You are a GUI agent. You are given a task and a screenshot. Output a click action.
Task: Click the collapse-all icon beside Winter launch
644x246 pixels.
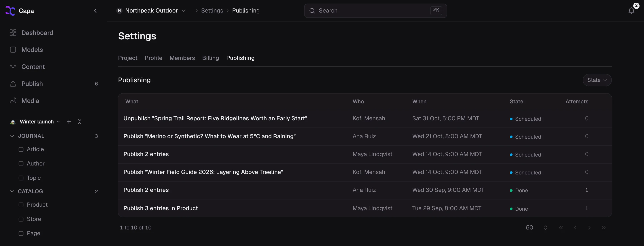(80, 122)
